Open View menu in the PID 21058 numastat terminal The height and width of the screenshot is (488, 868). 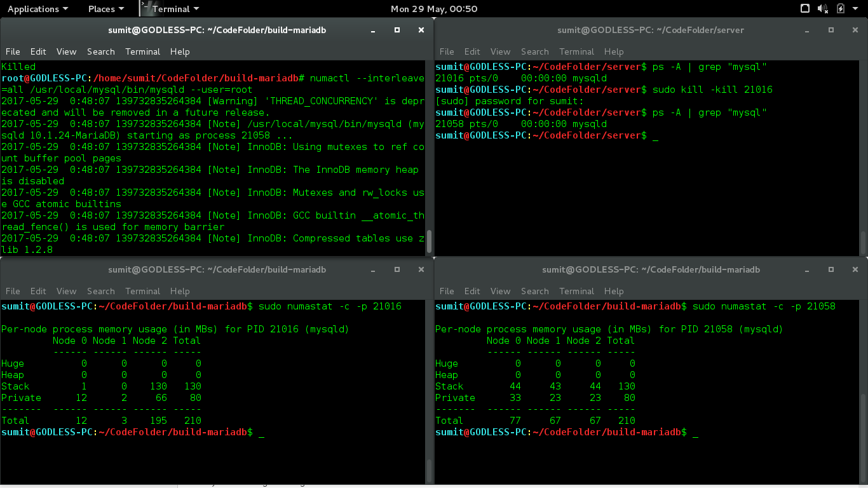click(500, 291)
